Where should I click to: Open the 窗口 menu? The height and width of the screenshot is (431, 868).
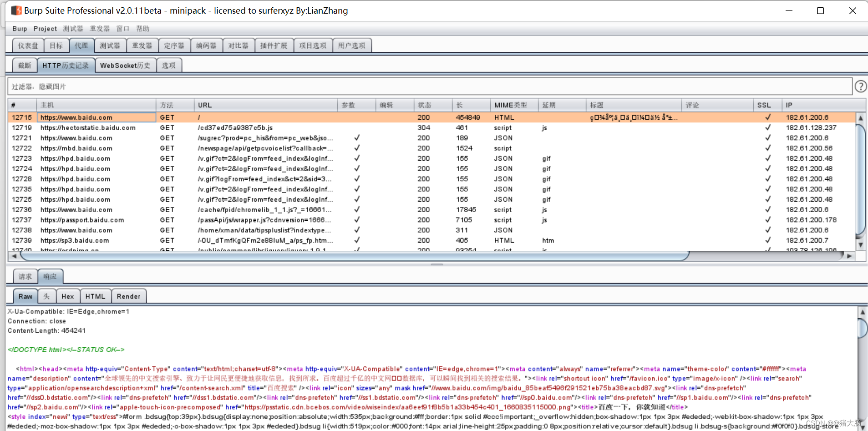coord(123,29)
